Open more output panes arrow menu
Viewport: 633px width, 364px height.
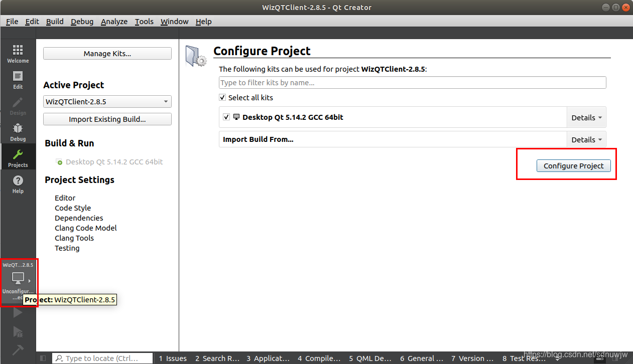coord(558,358)
